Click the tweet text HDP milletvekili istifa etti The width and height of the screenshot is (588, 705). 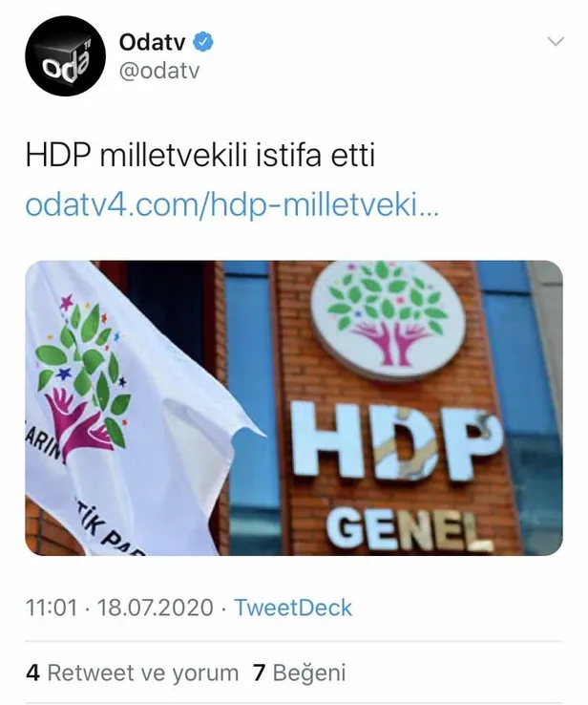[199, 156]
